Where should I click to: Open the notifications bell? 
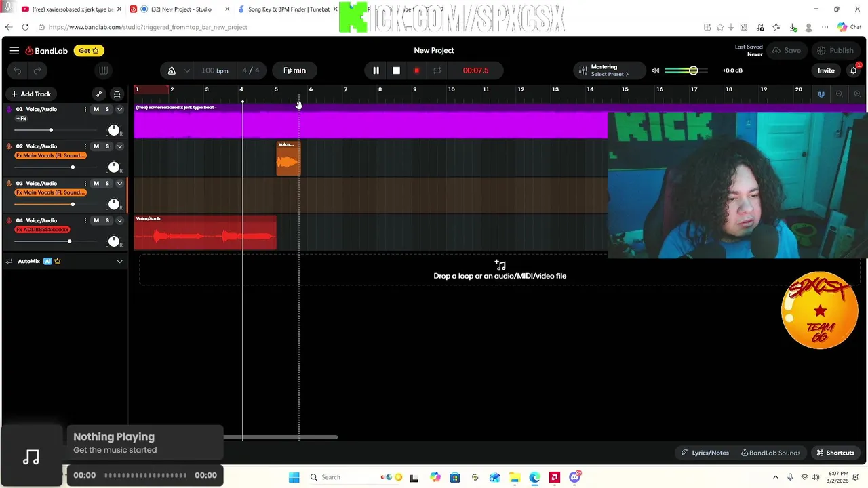[854, 70]
